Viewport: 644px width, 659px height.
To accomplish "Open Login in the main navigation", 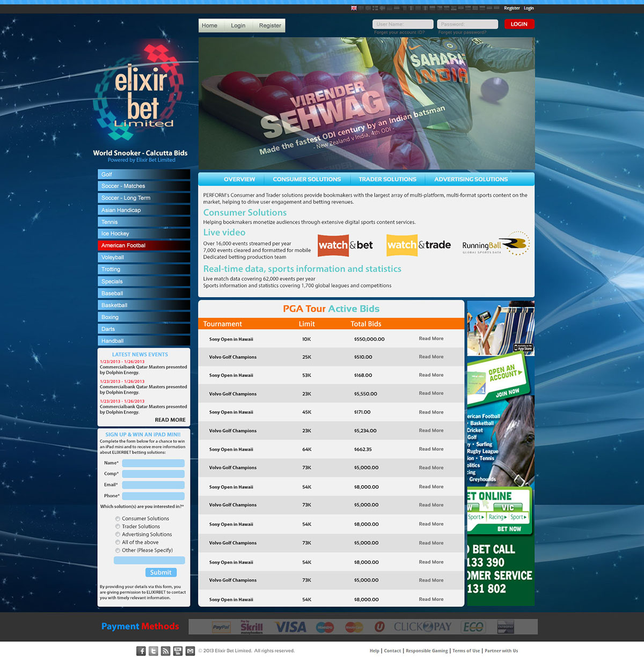I will 238,26.
